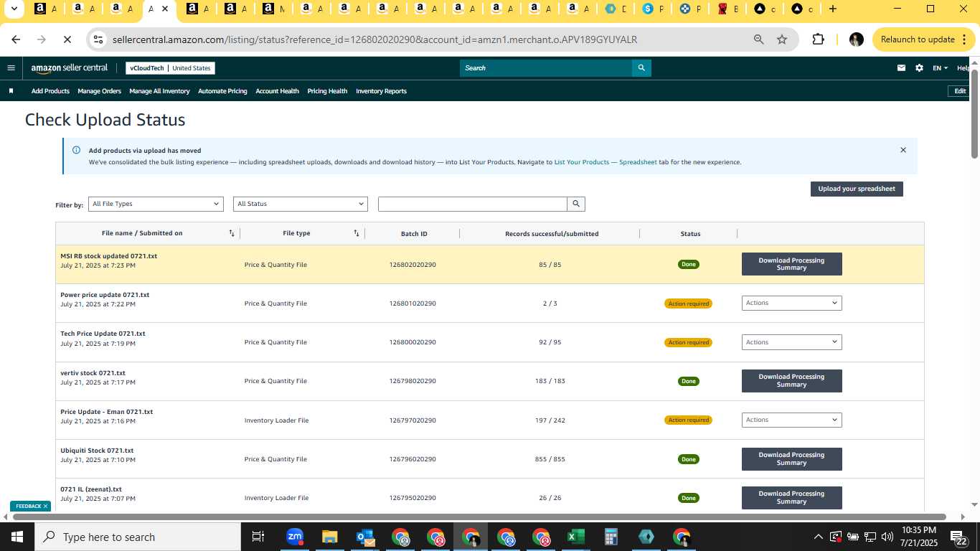The image size is (980, 551).
Task: Click the Seller Central search magnifier button
Action: pos(641,68)
